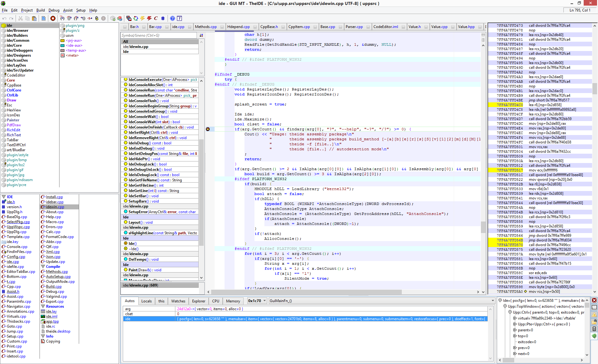The image size is (598, 364).
Task: Click the blue question-mark Help icon
Action: 172,18
